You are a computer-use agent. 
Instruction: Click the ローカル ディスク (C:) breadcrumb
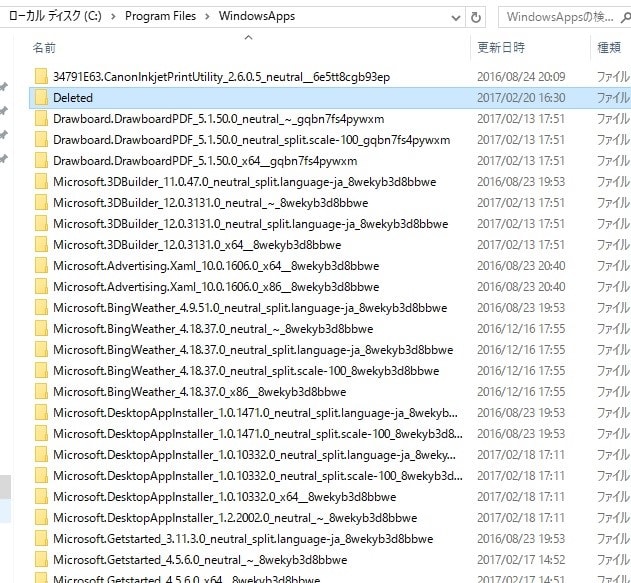55,16
